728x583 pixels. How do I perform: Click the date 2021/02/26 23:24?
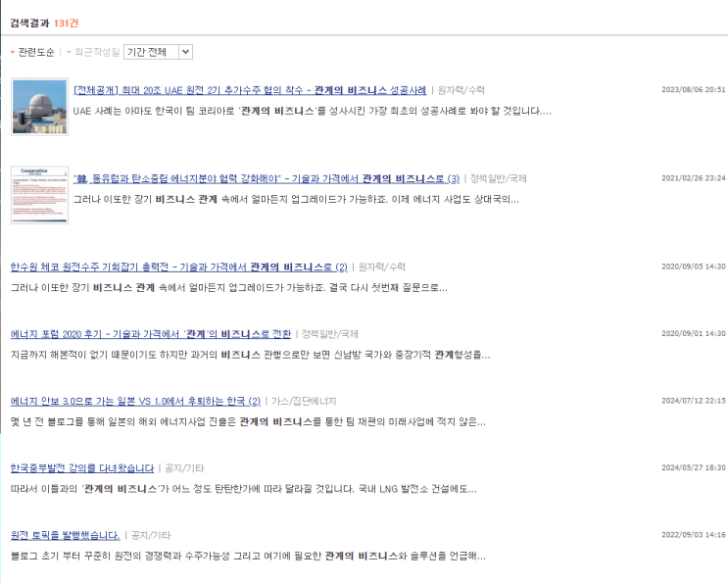693,177
